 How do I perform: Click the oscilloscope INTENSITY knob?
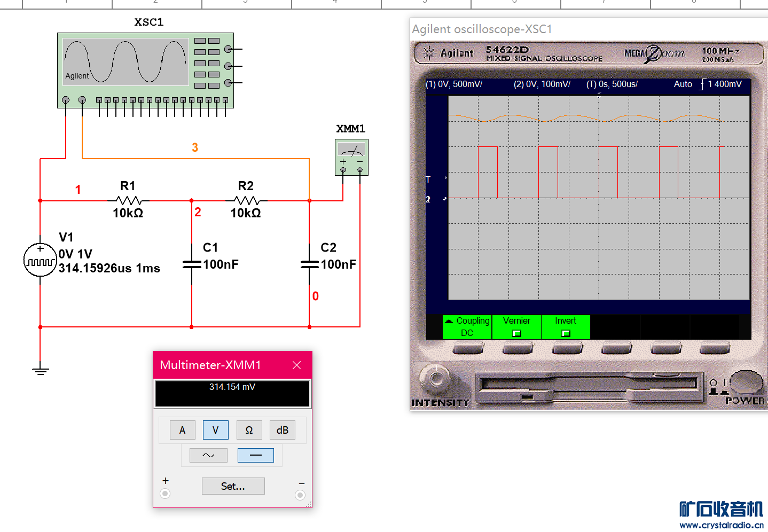pyautogui.click(x=437, y=378)
